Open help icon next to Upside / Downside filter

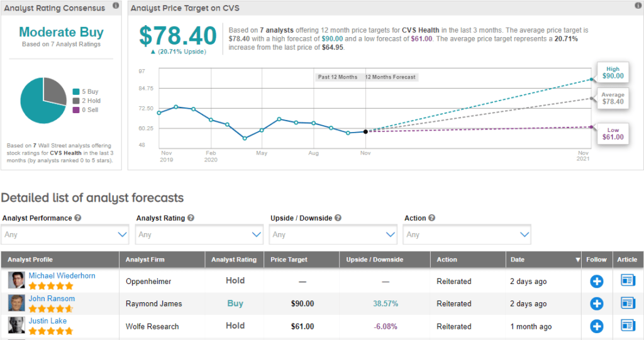338,218
